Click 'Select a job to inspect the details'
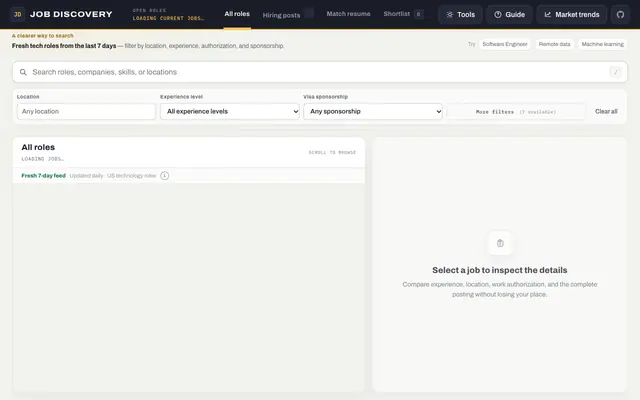 (x=500, y=270)
